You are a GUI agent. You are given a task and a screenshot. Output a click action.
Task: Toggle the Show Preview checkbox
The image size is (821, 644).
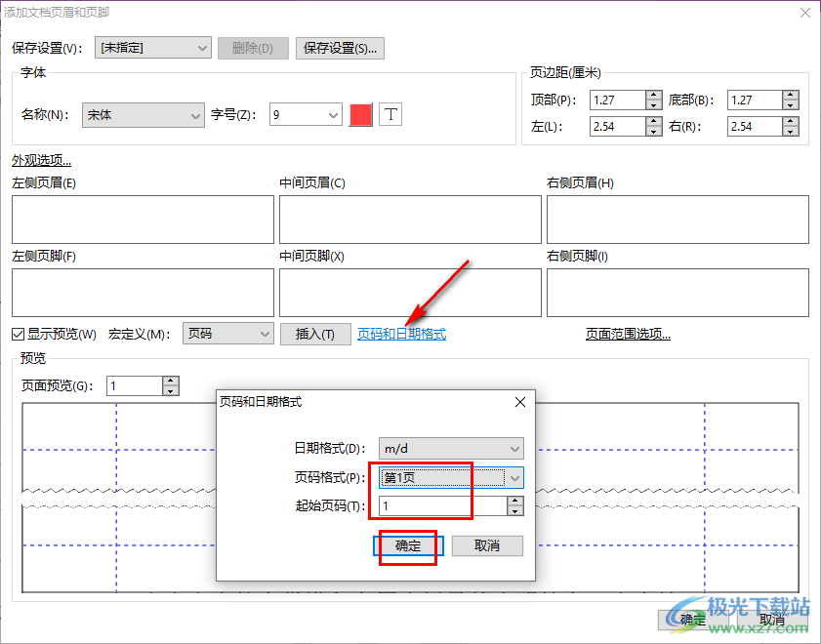(19, 334)
